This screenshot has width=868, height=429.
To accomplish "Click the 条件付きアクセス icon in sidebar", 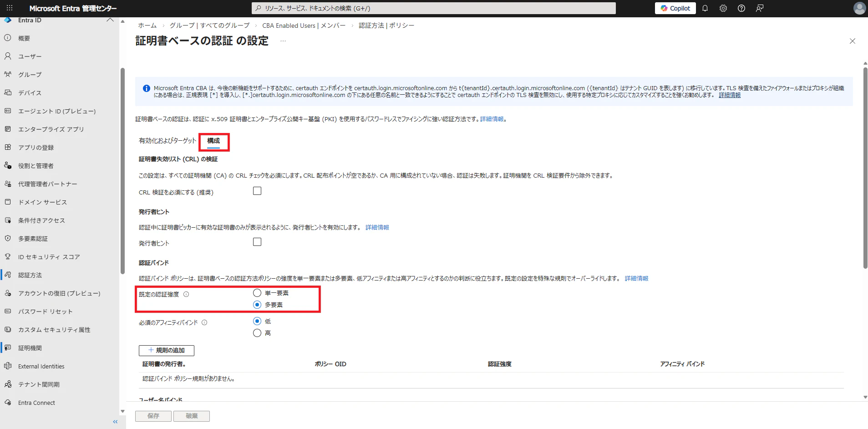I will pos(8,220).
